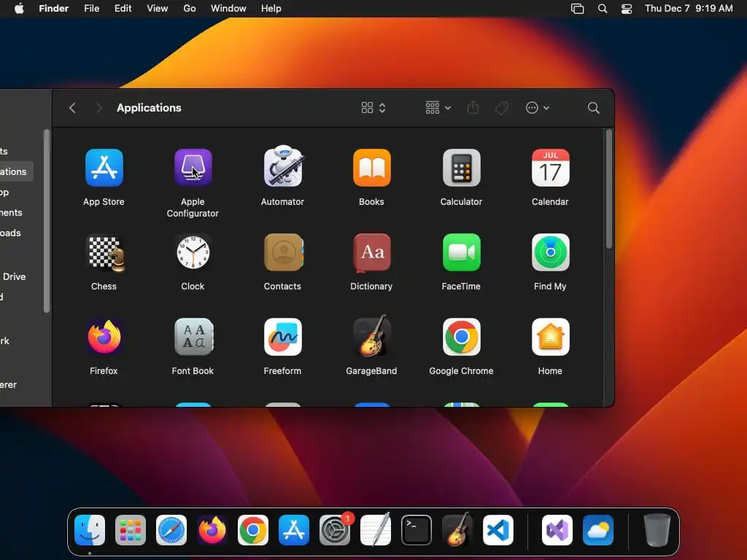The width and height of the screenshot is (747, 560).
Task: Open System Settings from the Dock
Action: point(335,530)
